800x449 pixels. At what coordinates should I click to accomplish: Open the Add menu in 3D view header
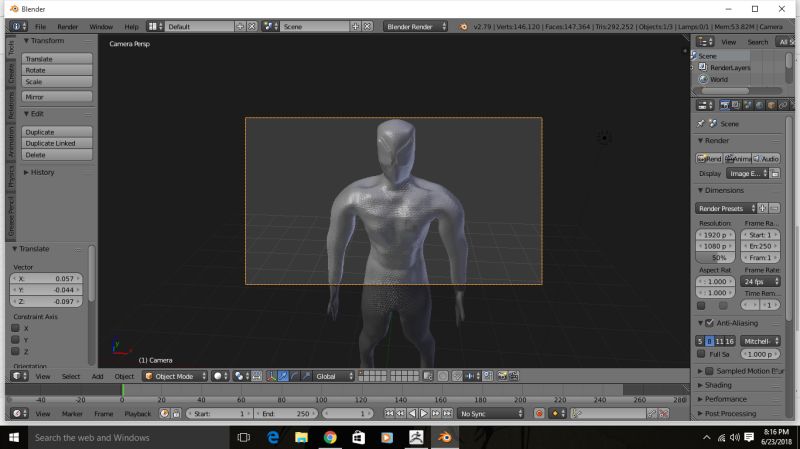pyautogui.click(x=97, y=377)
